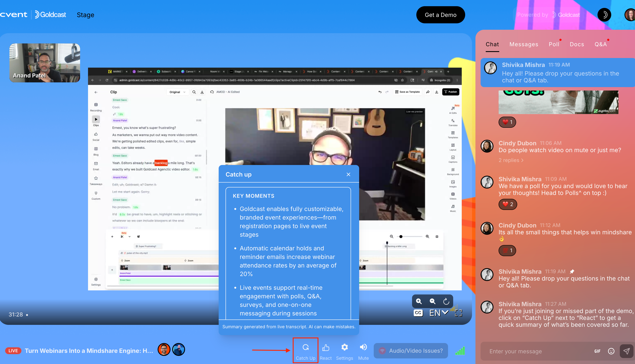Click the Goldcast logo in the header
Viewport: 635px width, 364px height.
click(50, 15)
